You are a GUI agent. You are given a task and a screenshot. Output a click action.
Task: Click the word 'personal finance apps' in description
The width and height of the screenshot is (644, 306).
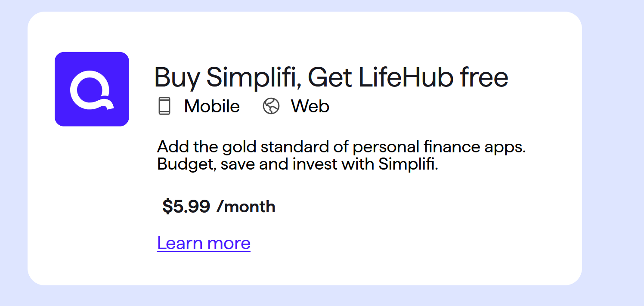[440, 148]
